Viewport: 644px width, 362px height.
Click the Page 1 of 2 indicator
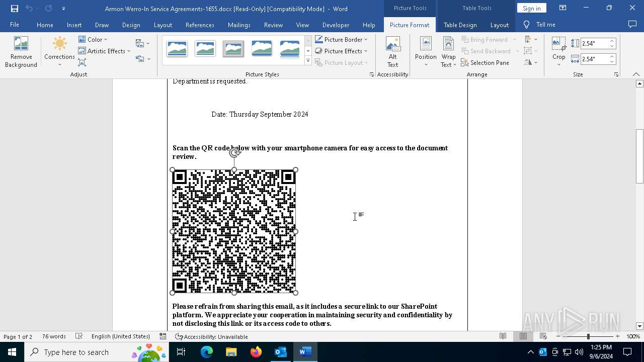coord(18,336)
